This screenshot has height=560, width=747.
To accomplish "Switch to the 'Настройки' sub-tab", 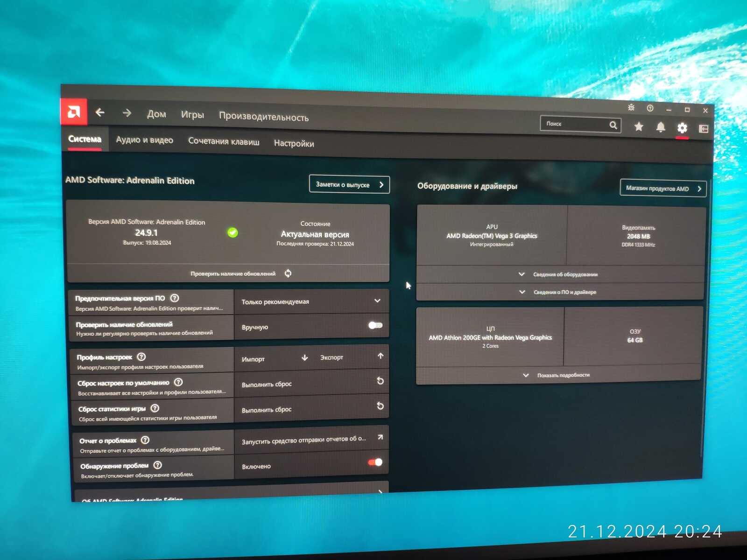I will click(294, 143).
